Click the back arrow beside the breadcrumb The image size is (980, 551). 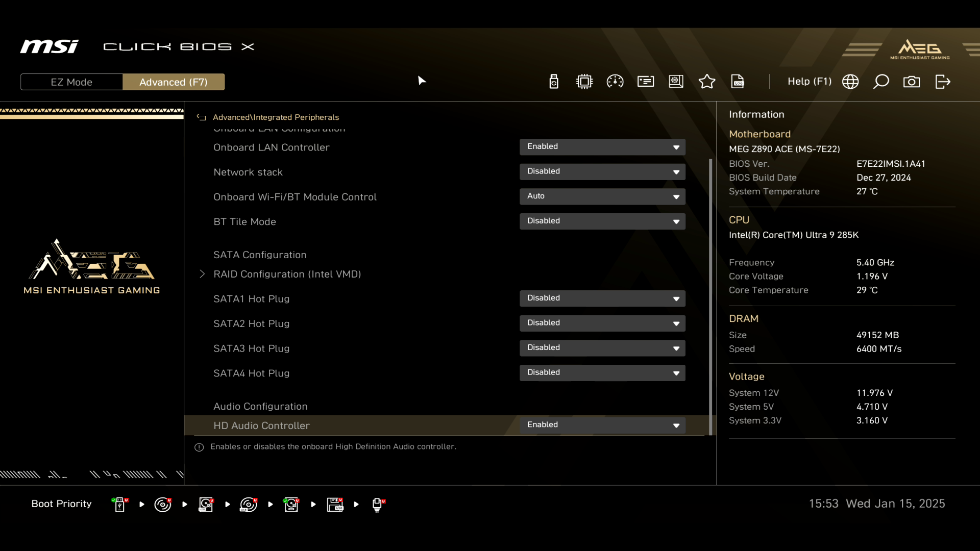click(x=201, y=117)
